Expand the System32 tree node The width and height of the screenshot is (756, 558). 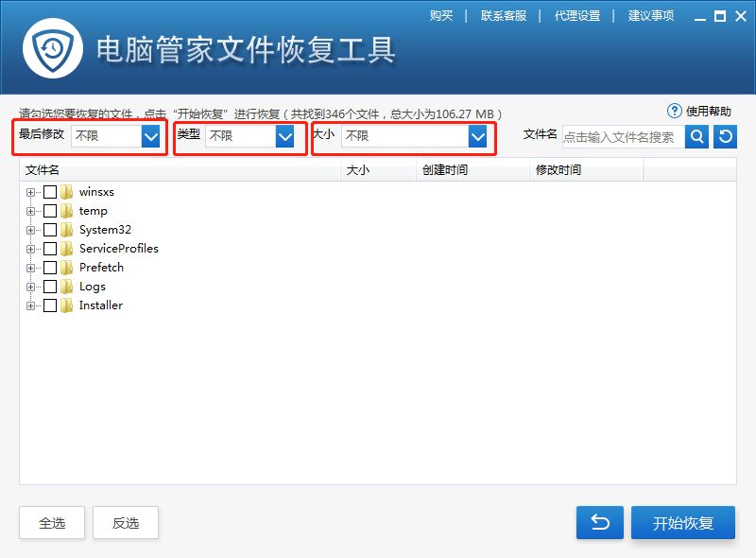pyautogui.click(x=31, y=230)
